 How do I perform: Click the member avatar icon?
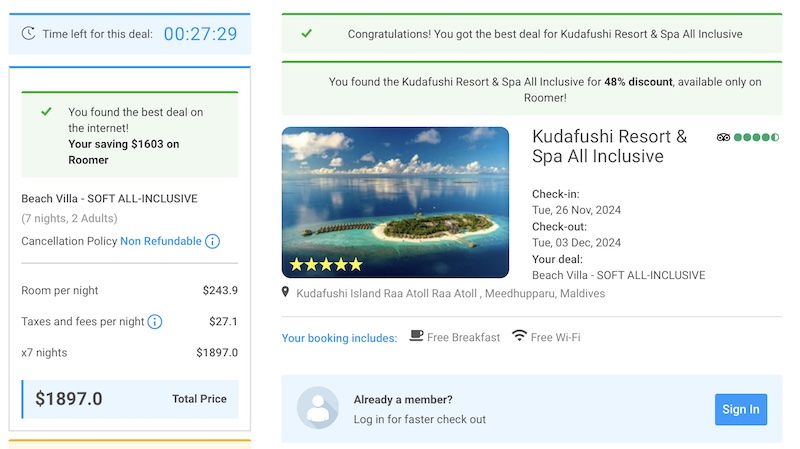click(x=318, y=408)
